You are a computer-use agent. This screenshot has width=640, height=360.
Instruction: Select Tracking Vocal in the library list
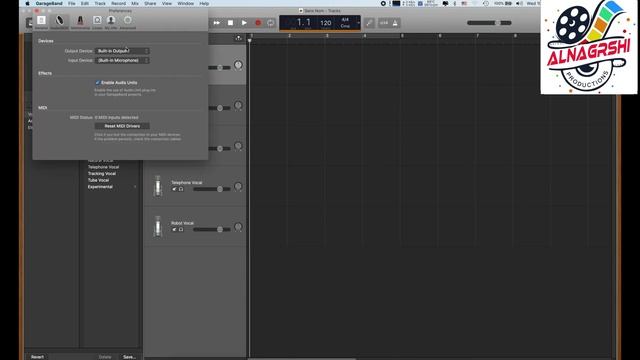tap(102, 173)
